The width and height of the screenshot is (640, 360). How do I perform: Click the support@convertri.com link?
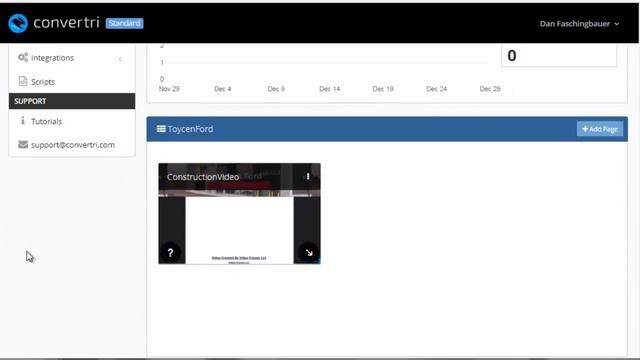click(x=73, y=145)
